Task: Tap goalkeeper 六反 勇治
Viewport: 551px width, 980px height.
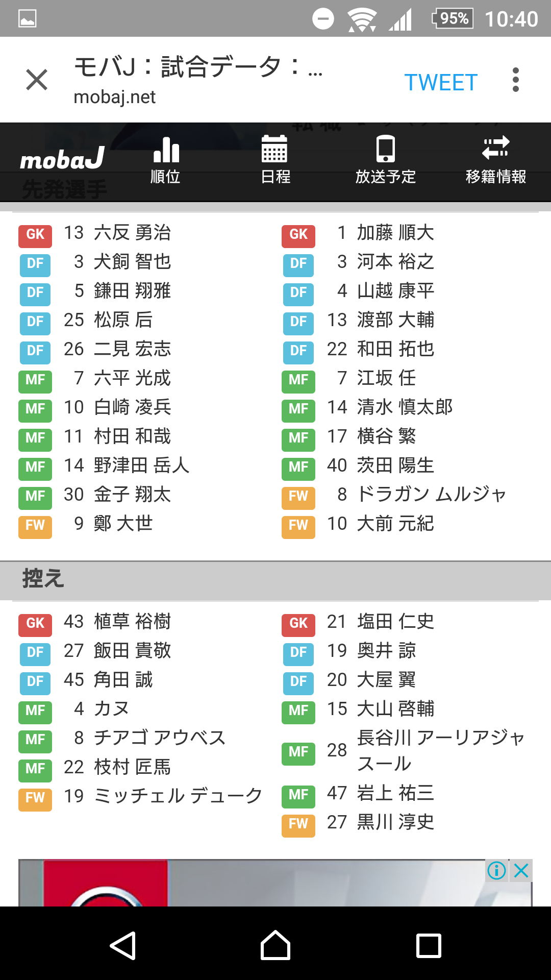Action: (132, 233)
